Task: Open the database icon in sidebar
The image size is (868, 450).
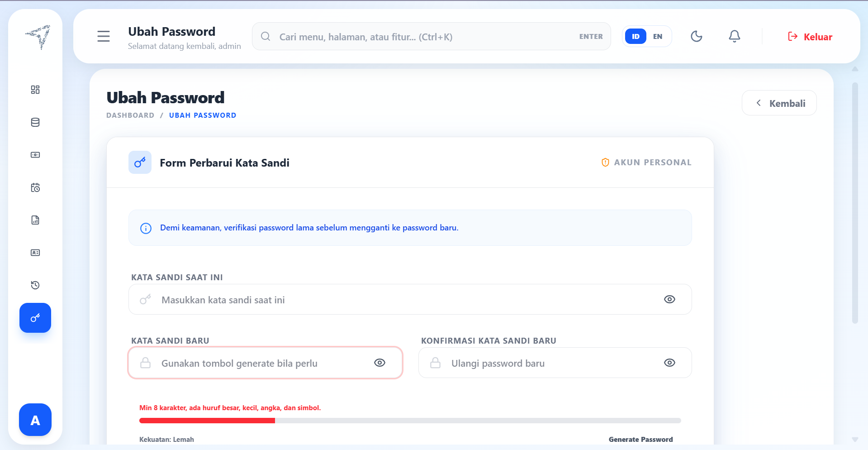Action: coord(35,122)
